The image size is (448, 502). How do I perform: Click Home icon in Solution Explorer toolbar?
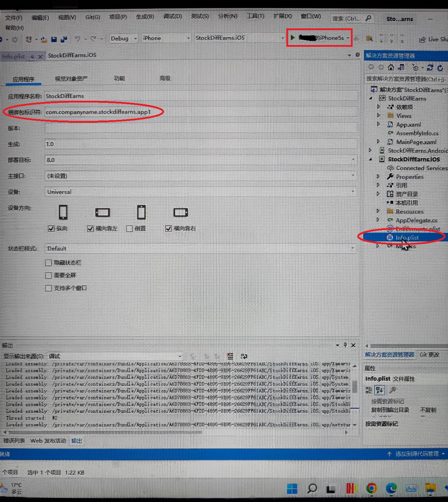click(391, 67)
